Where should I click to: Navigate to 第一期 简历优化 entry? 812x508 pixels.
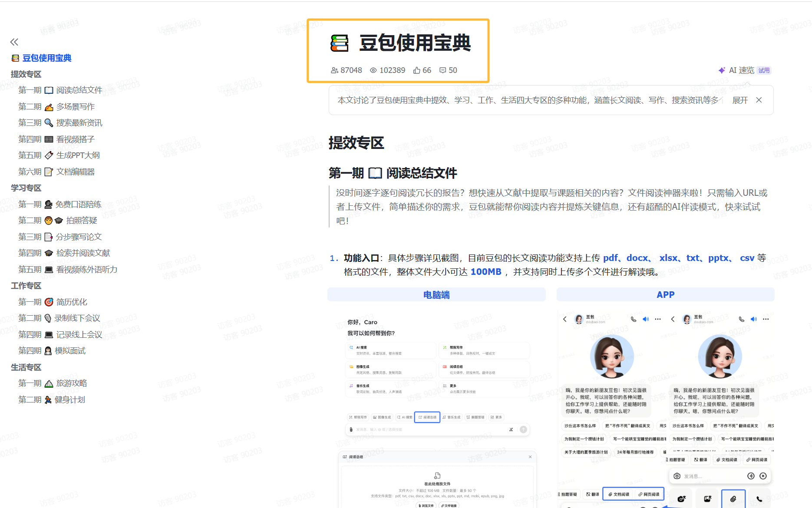pyautogui.click(x=53, y=302)
